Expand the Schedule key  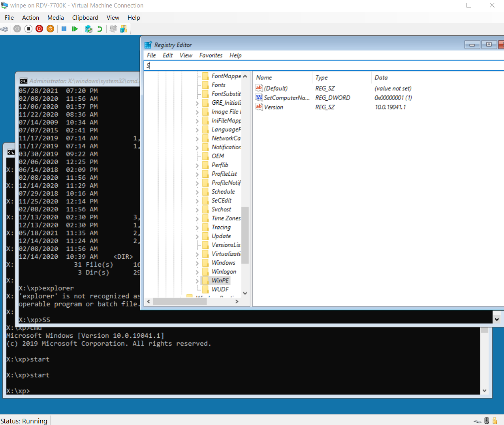pyautogui.click(x=197, y=192)
